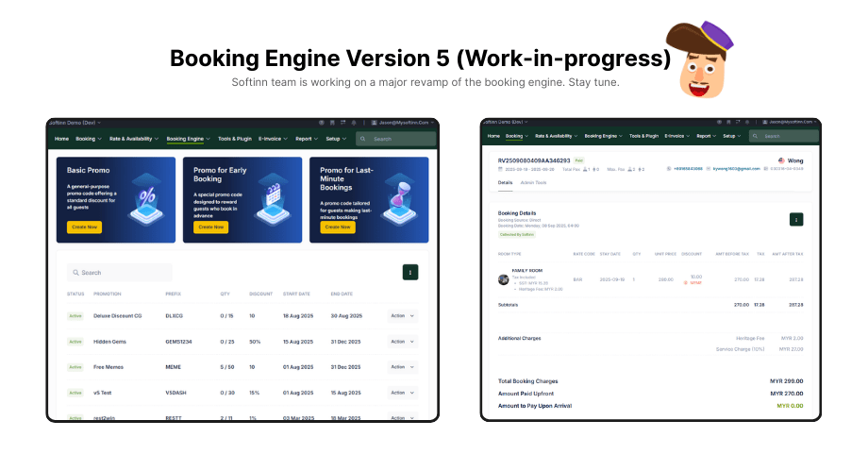Open the Action dropdown for Hidden Gems
The image size is (868, 454).
(403, 342)
